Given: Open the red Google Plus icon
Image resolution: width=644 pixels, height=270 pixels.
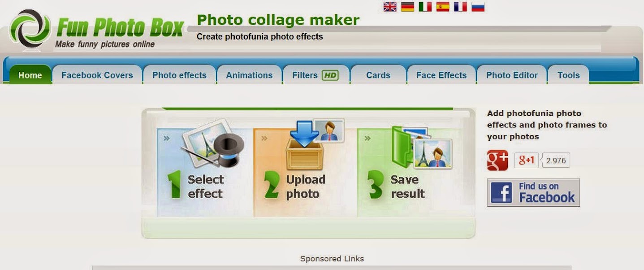Looking at the screenshot, I should tap(497, 160).
